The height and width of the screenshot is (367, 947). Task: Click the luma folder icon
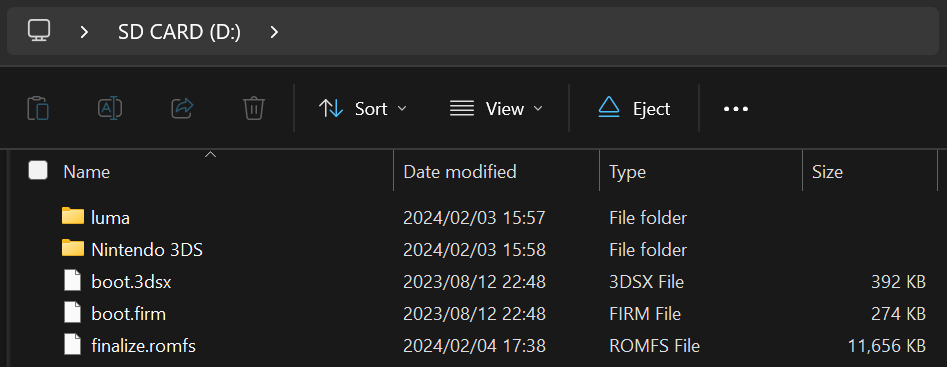click(x=73, y=216)
